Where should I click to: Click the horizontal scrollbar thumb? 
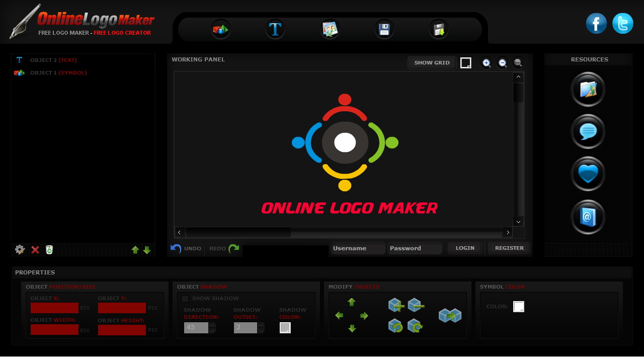click(x=238, y=232)
